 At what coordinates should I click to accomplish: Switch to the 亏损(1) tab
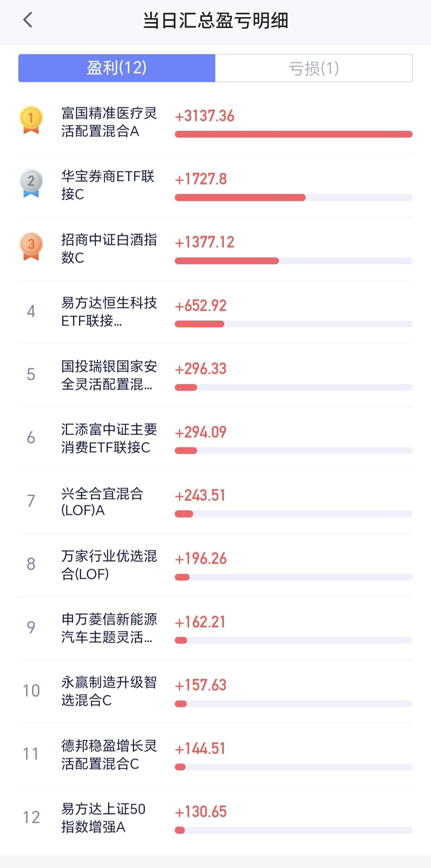(x=314, y=68)
